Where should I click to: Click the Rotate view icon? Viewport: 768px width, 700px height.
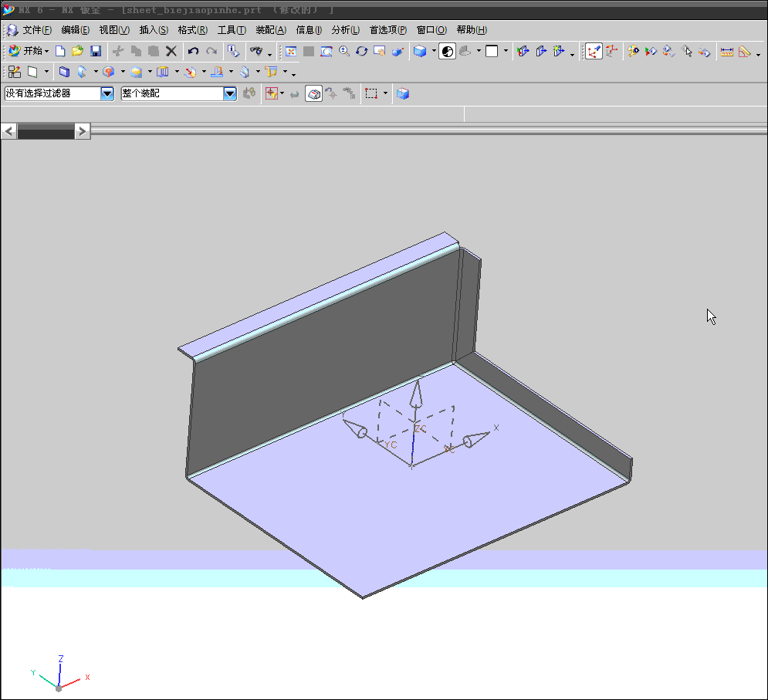[362, 51]
